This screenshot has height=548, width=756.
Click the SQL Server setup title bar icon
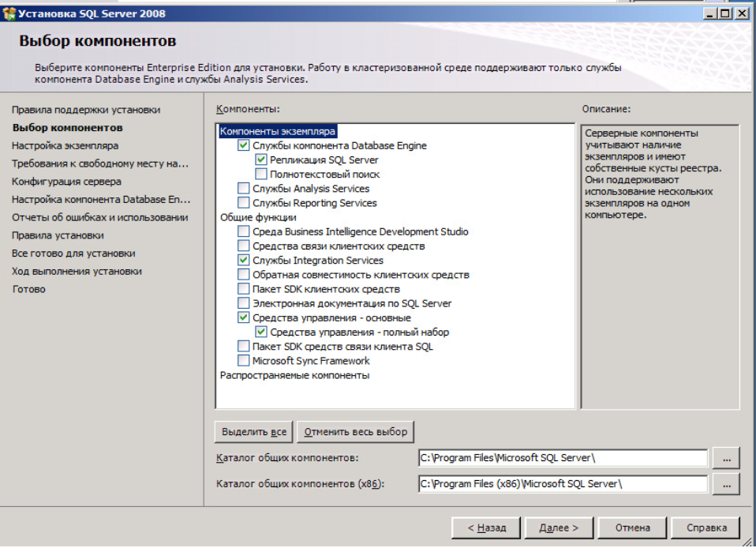(x=9, y=13)
